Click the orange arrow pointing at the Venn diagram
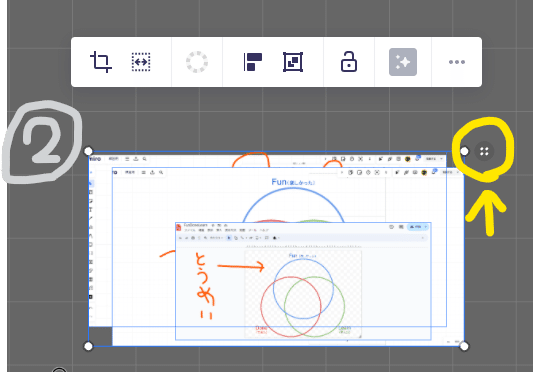 (x=241, y=266)
